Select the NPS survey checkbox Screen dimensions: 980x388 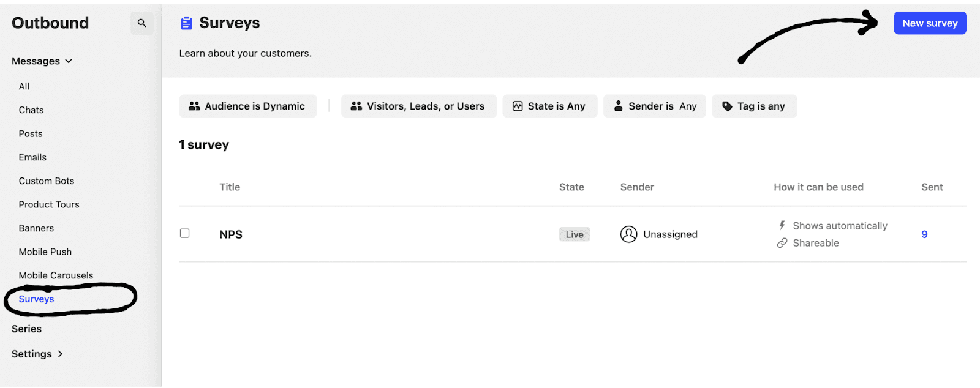(x=184, y=233)
